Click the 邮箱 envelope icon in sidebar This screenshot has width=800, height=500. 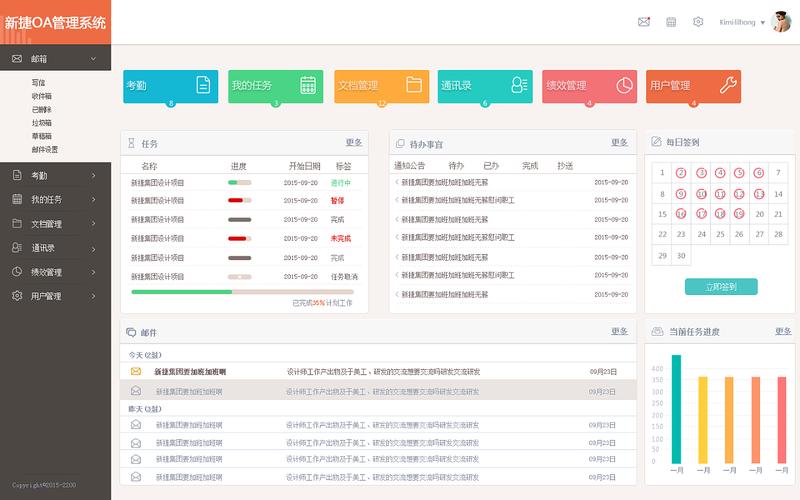pos(17,59)
